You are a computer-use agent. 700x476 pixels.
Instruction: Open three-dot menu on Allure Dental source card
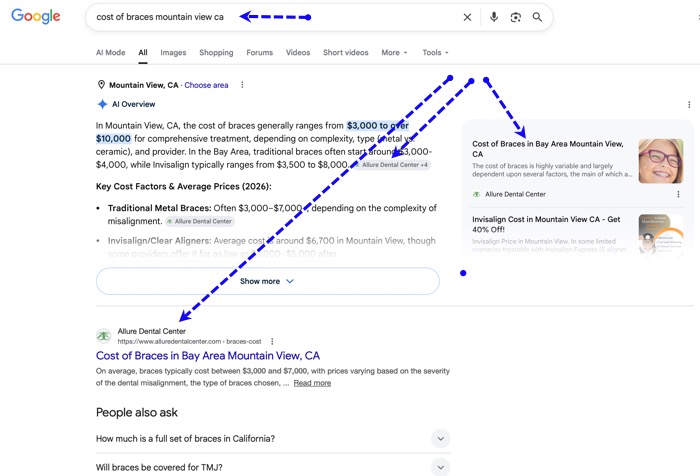pos(678,194)
